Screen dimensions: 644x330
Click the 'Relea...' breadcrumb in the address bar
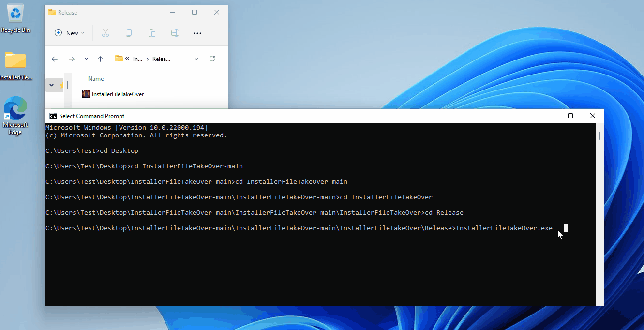click(161, 59)
